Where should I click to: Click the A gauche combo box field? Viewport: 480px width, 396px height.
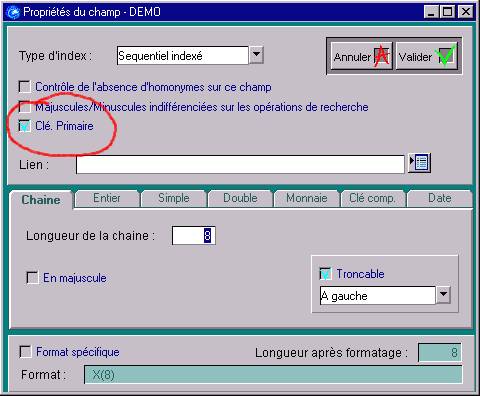pos(377,295)
